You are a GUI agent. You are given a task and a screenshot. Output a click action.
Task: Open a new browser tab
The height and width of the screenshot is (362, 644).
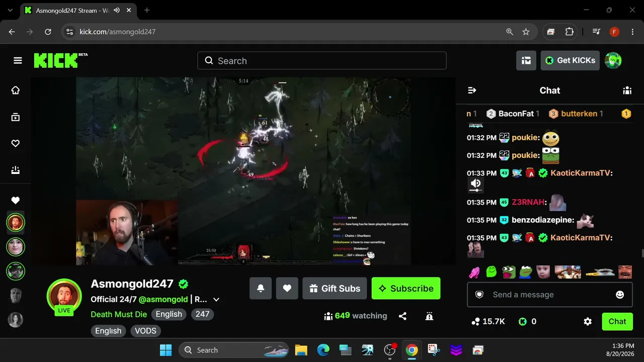pyautogui.click(x=147, y=10)
